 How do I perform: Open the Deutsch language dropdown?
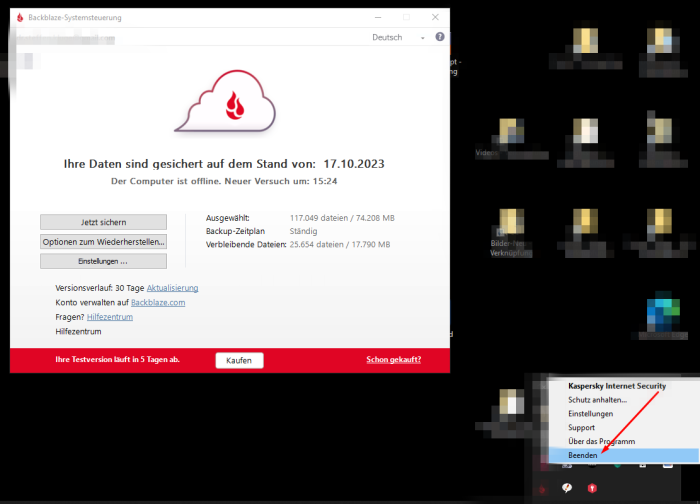click(x=398, y=37)
